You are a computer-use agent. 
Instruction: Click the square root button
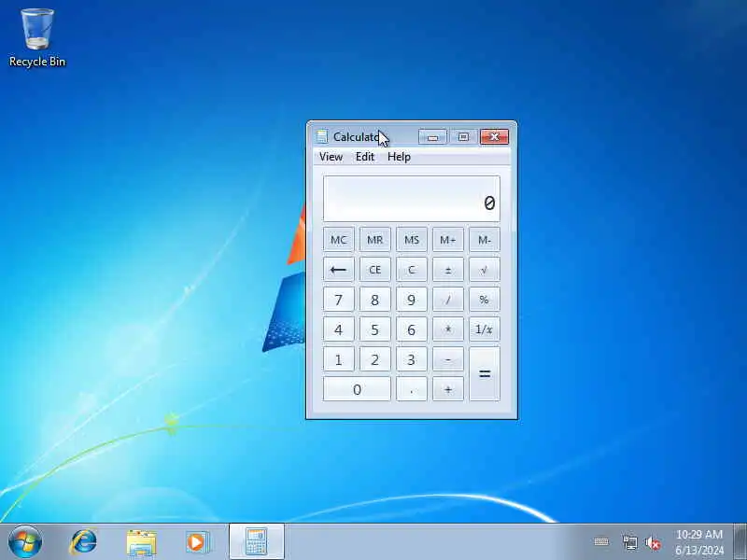click(485, 270)
